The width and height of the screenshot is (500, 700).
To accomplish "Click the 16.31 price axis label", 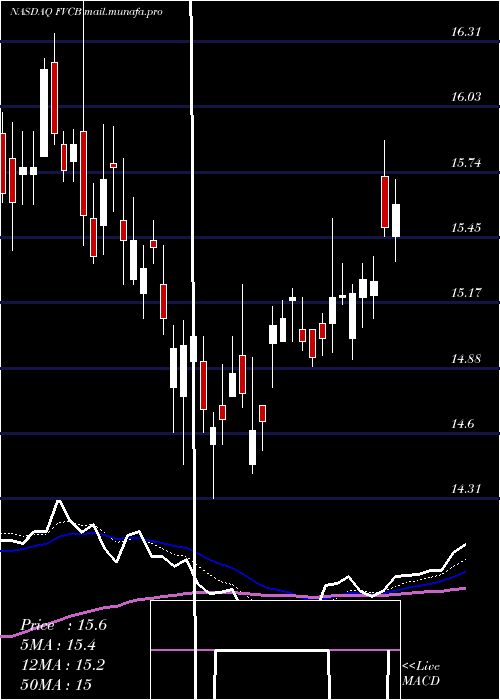I will [x=466, y=32].
